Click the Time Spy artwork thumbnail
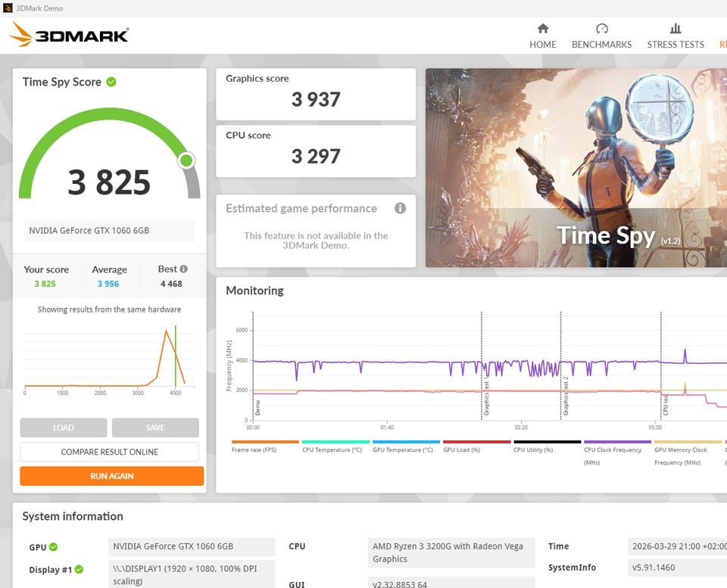 click(x=576, y=168)
